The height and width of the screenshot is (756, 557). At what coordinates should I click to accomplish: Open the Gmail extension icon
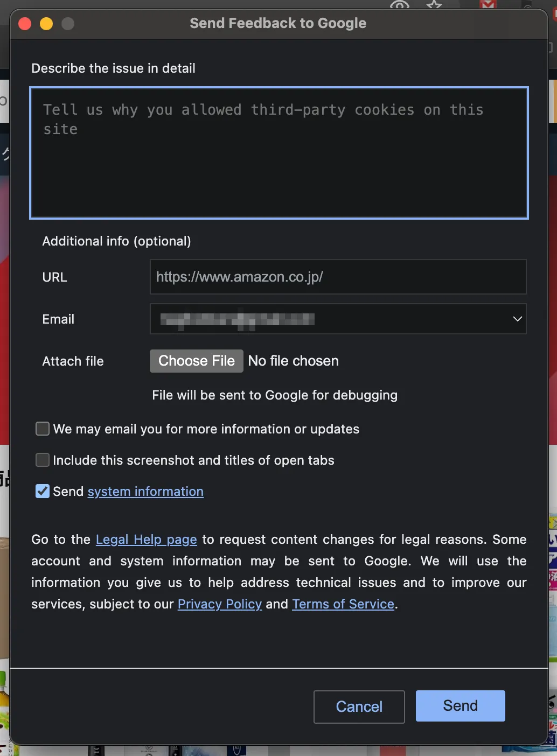tap(488, 5)
